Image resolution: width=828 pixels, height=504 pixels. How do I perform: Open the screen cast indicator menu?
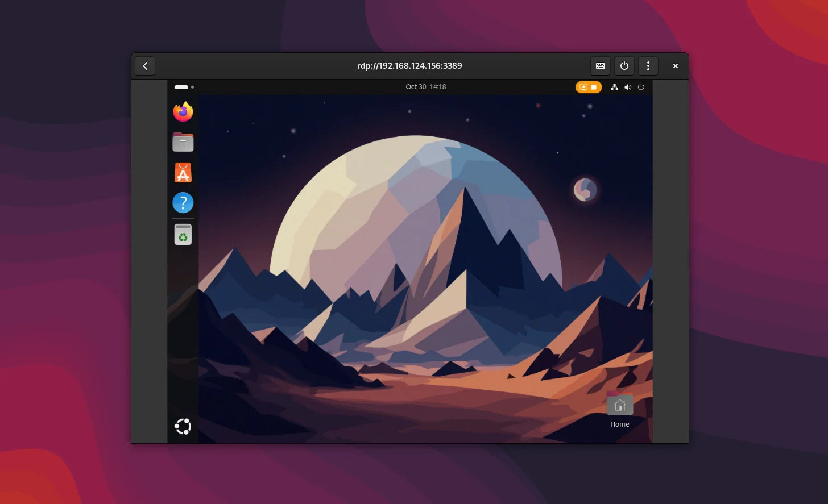click(x=589, y=87)
